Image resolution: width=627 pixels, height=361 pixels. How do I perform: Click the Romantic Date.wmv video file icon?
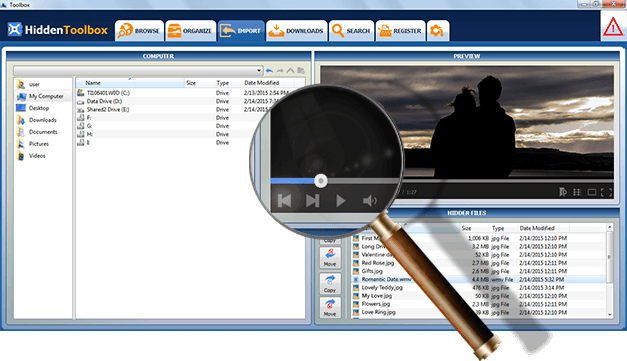[x=356, y=279]
